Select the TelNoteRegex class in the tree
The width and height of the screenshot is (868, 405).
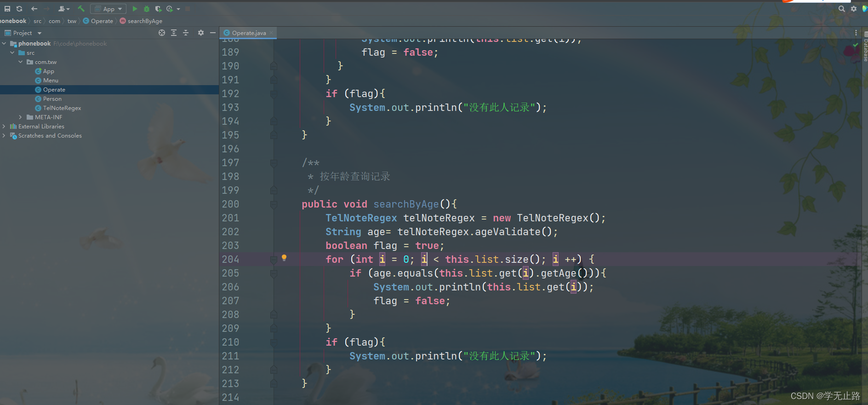pos(58,108)
